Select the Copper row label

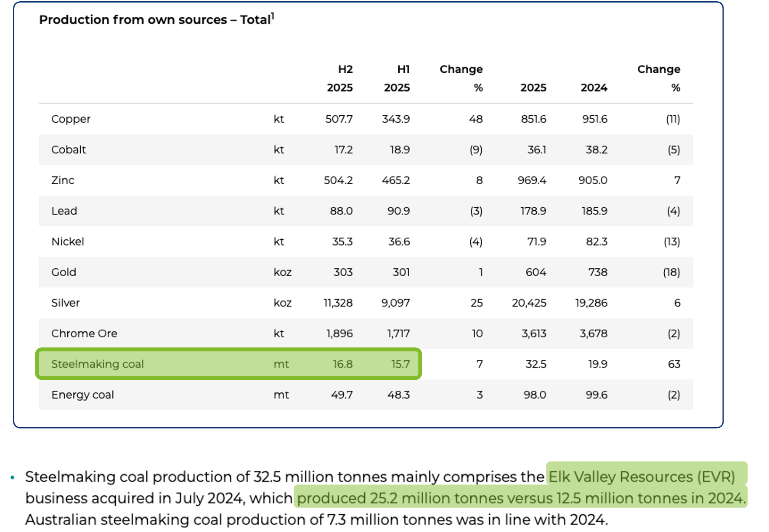click(x=71, y=119)
